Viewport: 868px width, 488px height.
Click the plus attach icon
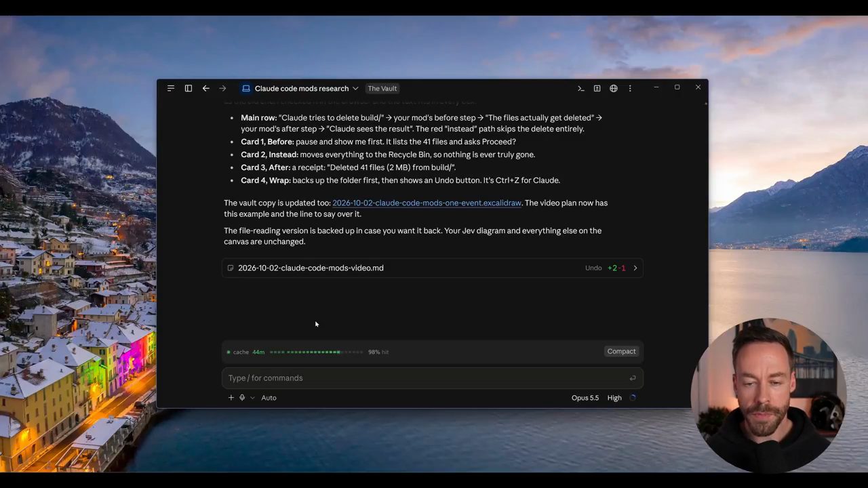point(231,398)
